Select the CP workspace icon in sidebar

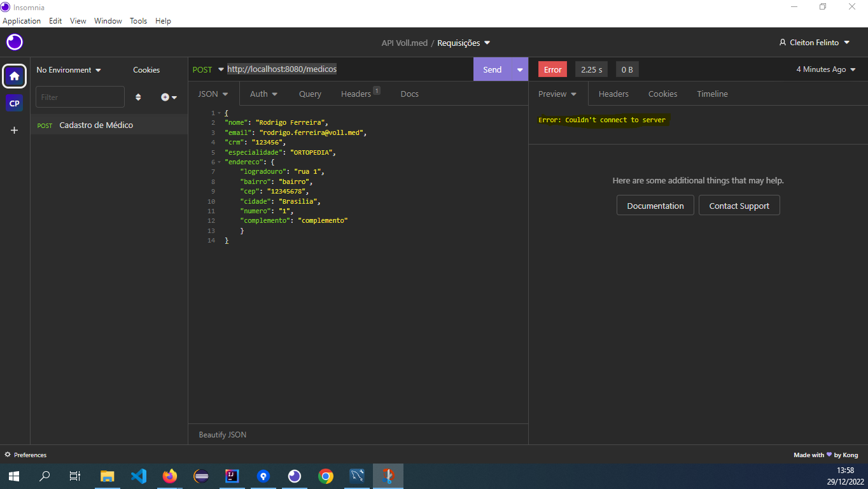click(x=14, y=103)
